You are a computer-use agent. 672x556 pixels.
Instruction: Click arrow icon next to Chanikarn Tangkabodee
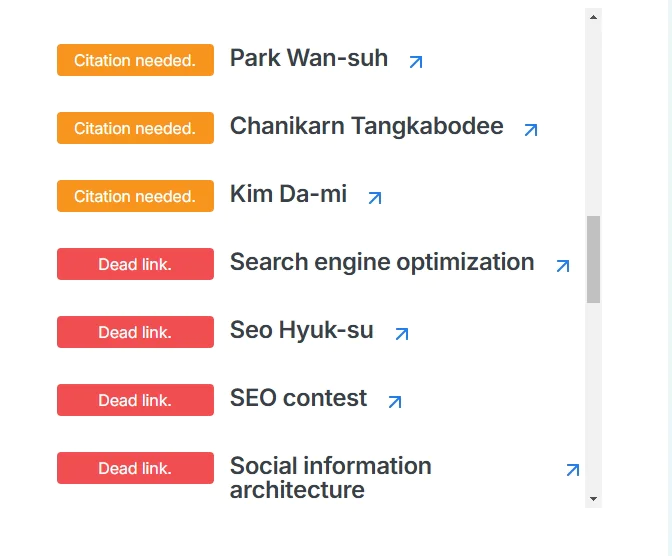531,130
